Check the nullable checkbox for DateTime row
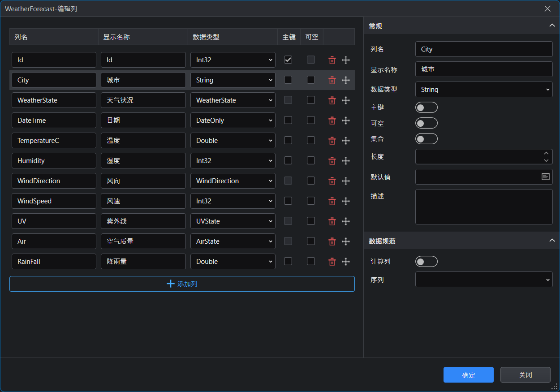The width and height of the screenshot is (560, 392). (311, 120)
